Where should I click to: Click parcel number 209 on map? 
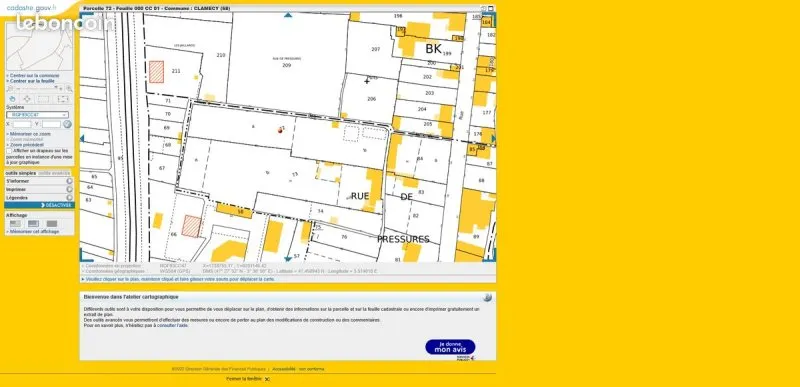pos(286,65)
